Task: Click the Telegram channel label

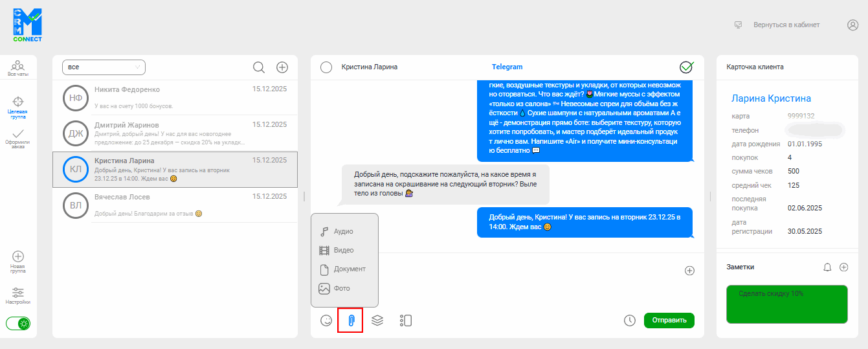Action: [507, 67]
